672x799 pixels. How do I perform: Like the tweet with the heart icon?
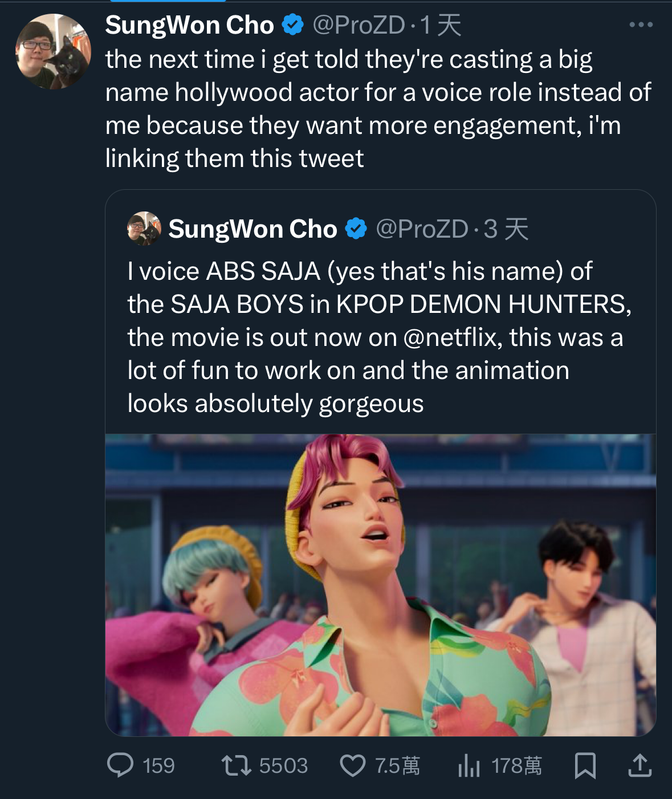353,765
